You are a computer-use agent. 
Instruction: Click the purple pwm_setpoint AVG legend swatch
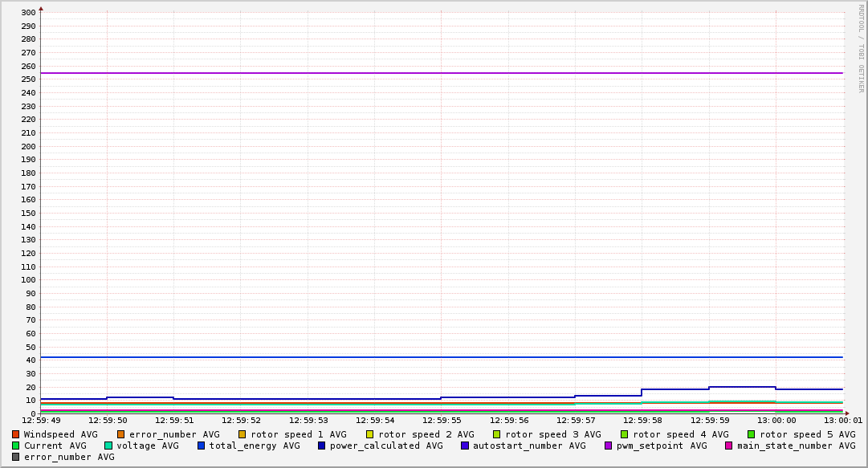pyautogui.click(x=608, y=446)
